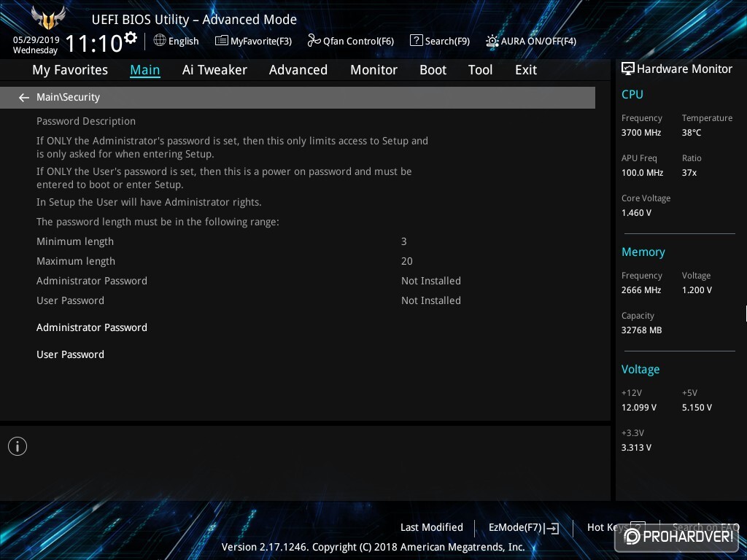Click the +12V 12.099 V reading
Screen dimensions: 747x560
click(x=639, y=408)
